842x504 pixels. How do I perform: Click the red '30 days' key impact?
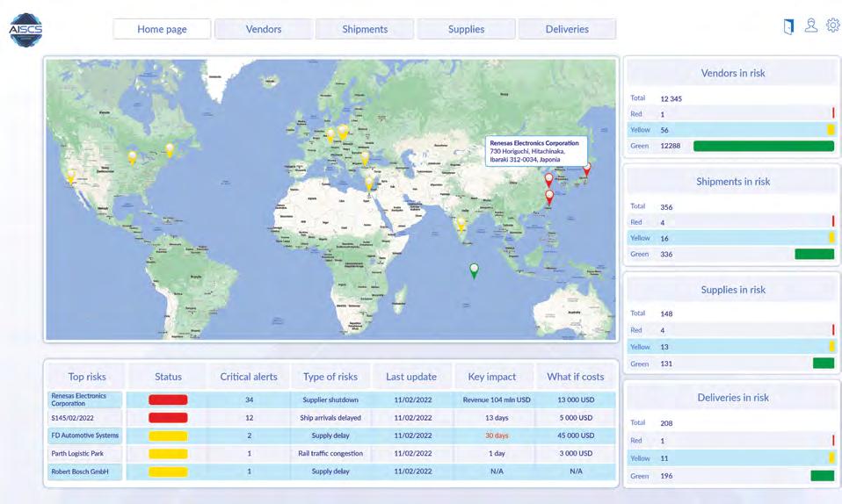497,436
